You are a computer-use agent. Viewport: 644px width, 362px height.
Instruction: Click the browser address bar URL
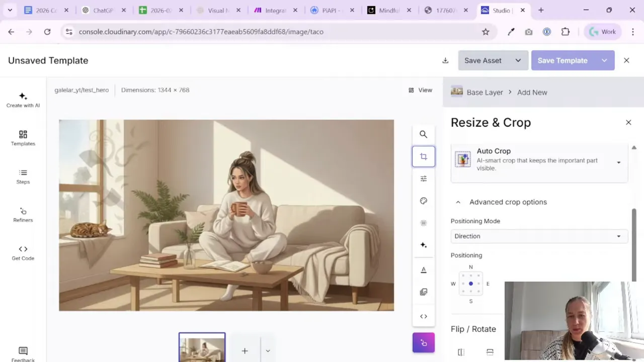click(x=201, y=32)
